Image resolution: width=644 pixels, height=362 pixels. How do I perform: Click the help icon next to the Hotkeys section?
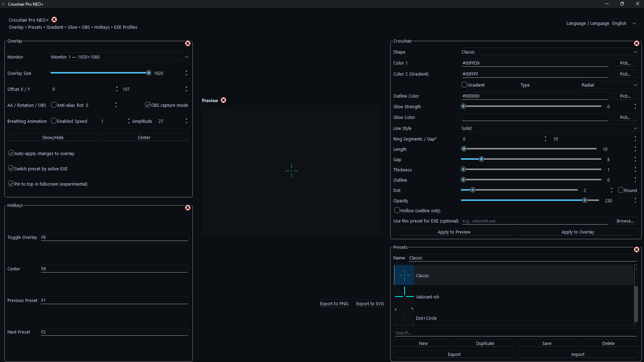click(x=188, y=208)
